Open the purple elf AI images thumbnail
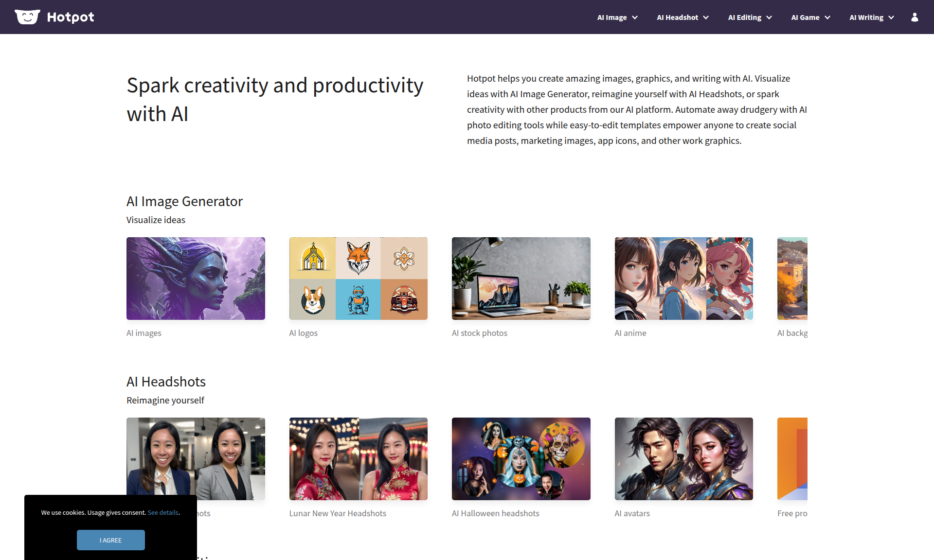 pyautogui.click(x=196, y=279)
